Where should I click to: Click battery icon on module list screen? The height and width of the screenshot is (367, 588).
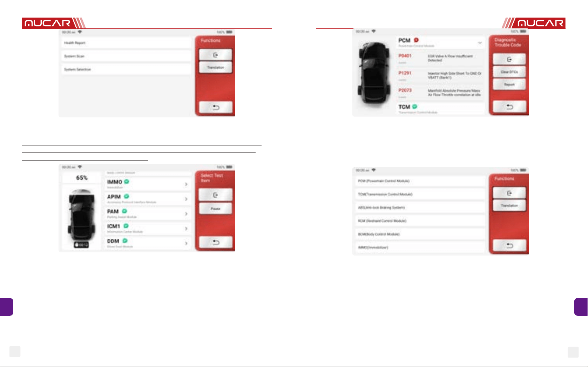tap(523, 170)
